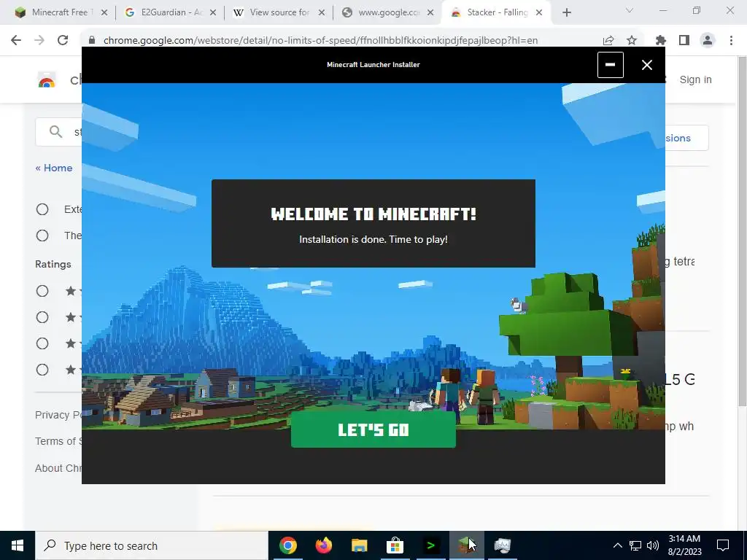Open the Privacy Policy link
Viewport: 747px width, 560px height.
[x=58, y=415]
